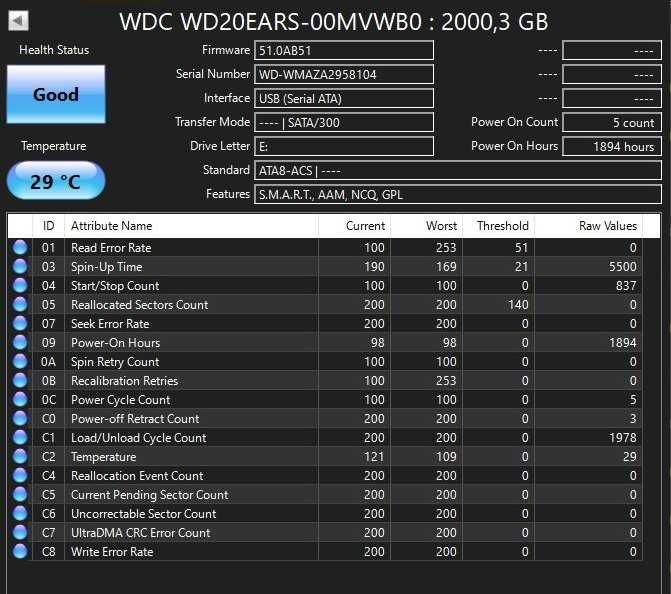Viewport: 671px width, 594px height.
Task: Click the Features field S.M.A.R.T., AAM, NCQ, GPL
Action: click(x=458, y=194)
